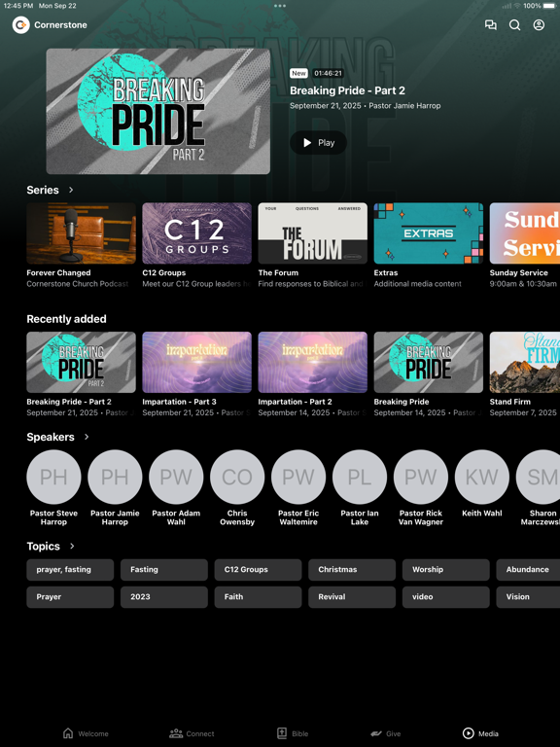Tap the clock showing 12:45 PM

pyautogui.click(x=18, y=6)
